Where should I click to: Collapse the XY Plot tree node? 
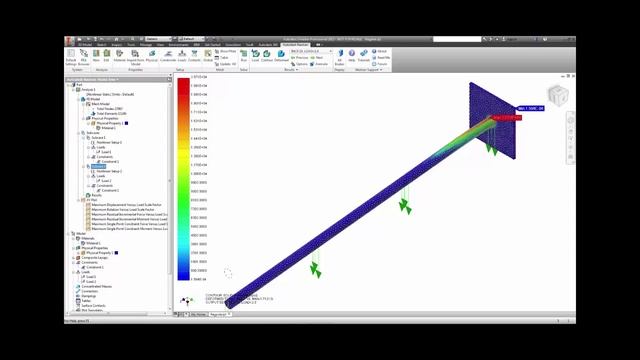78,200
